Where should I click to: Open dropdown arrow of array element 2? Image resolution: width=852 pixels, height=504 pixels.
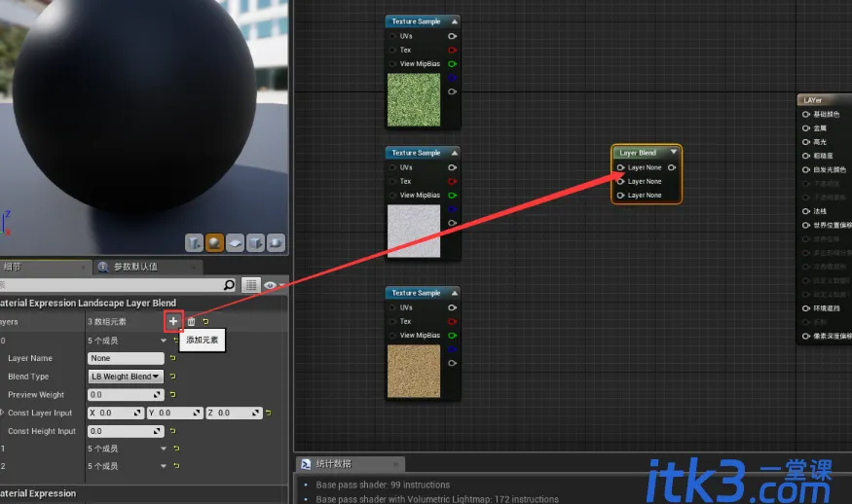pyautogui.click(x=164, y=466)
